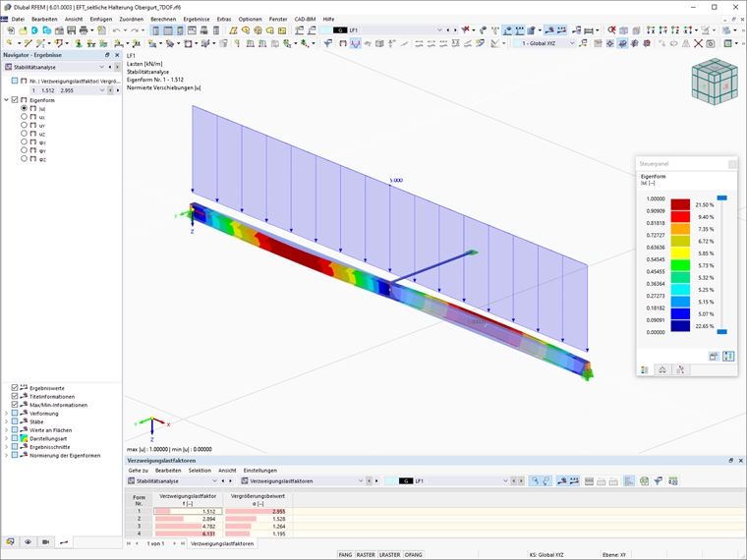Expand the Normierung der Eigenformen tree item
Viewport: 747px width, 560px height.
tap(6, 455)
